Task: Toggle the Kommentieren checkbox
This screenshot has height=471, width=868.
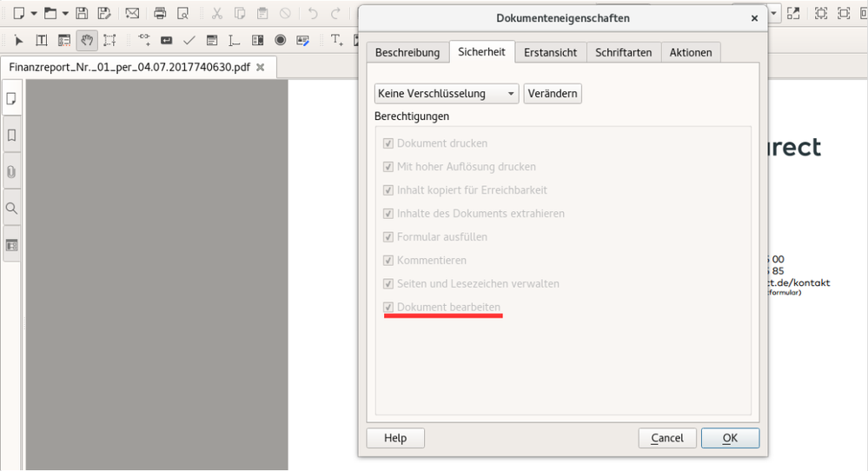Action: (388, 261)
